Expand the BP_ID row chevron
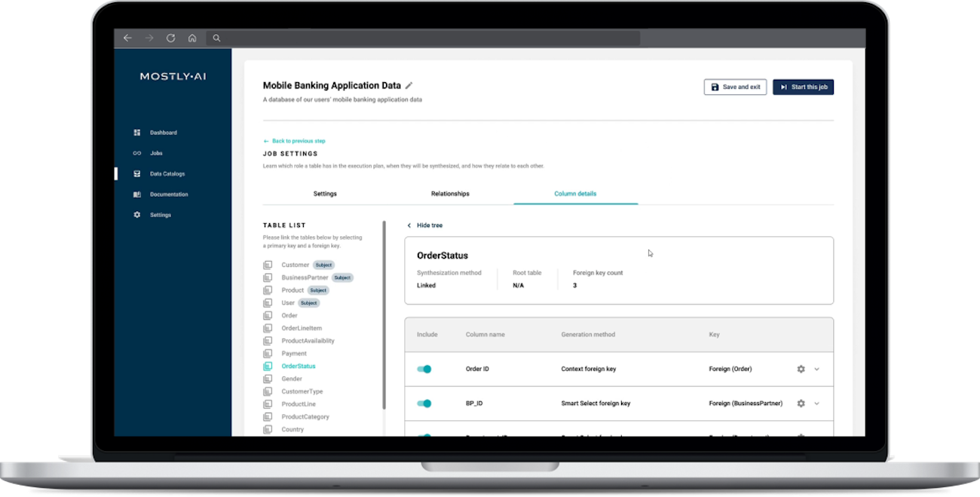This screenshot has width=980, height=497. click(x=816, y=403)
